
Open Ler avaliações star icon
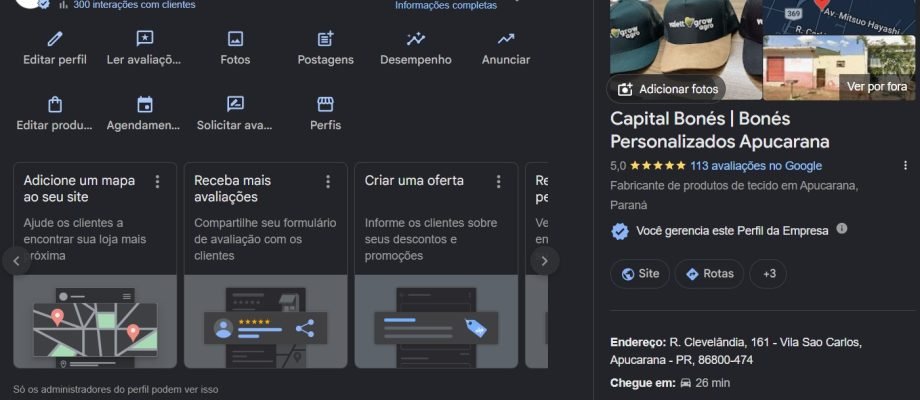[x=144, y=39]
